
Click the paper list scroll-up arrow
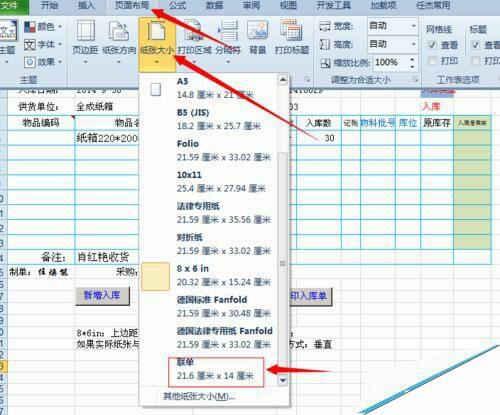click(283, 79)
